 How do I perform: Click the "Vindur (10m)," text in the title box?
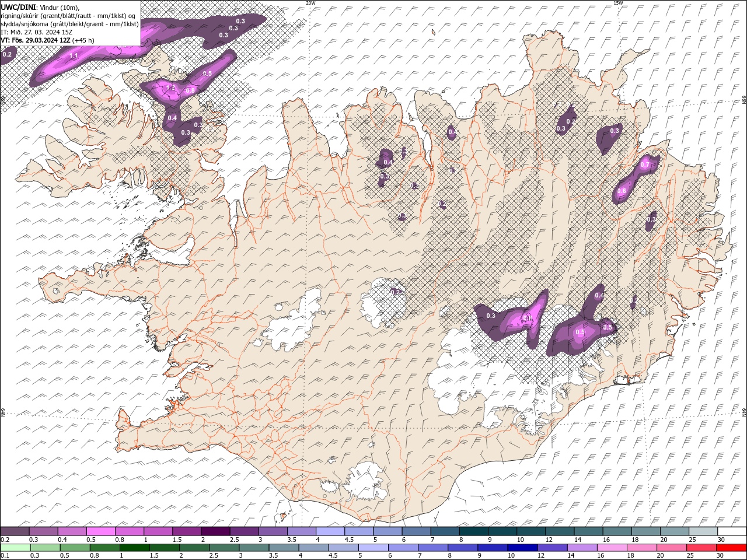click(x=61, y=7)
